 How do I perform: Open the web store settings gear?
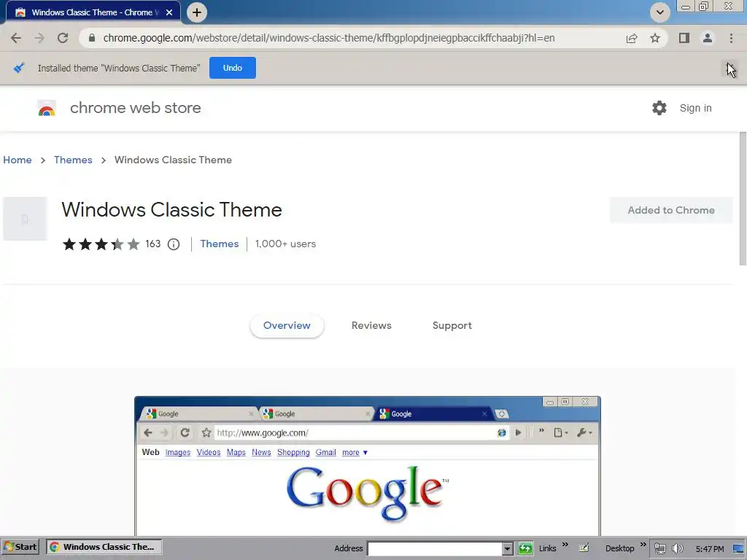659,108
